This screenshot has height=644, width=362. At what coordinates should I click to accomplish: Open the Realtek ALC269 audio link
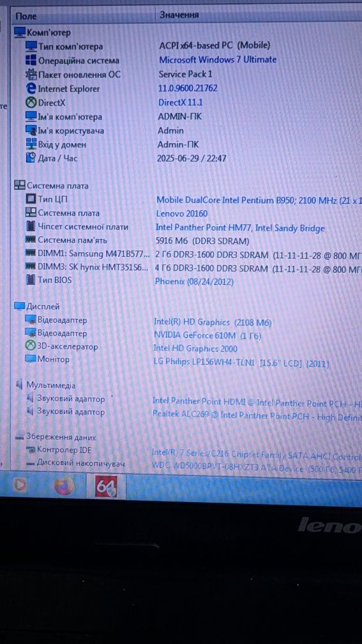pyautogui.click(x=257, y=416)
